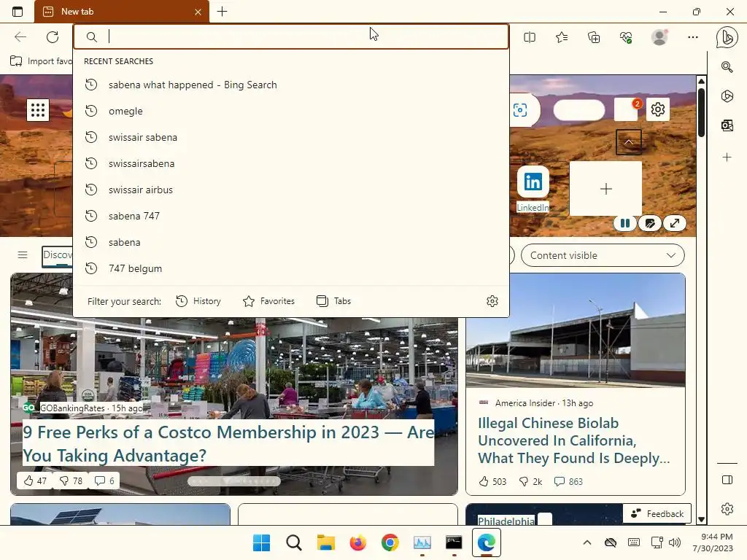Add a new quick link tile
Image resolution: width=747 pixels, height=560 pixels.
pyautogui.click(x=606, y=189)
